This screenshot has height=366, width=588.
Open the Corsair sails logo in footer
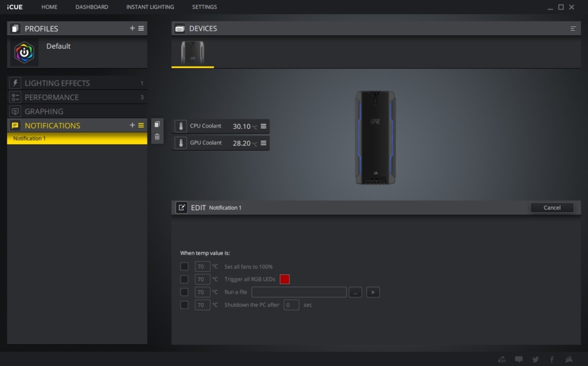point(569,359)
